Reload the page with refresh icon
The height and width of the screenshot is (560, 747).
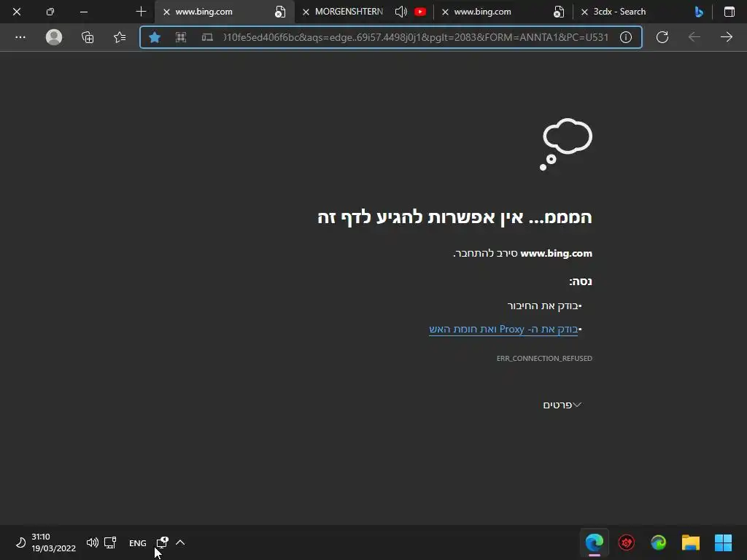coord(662,37)
